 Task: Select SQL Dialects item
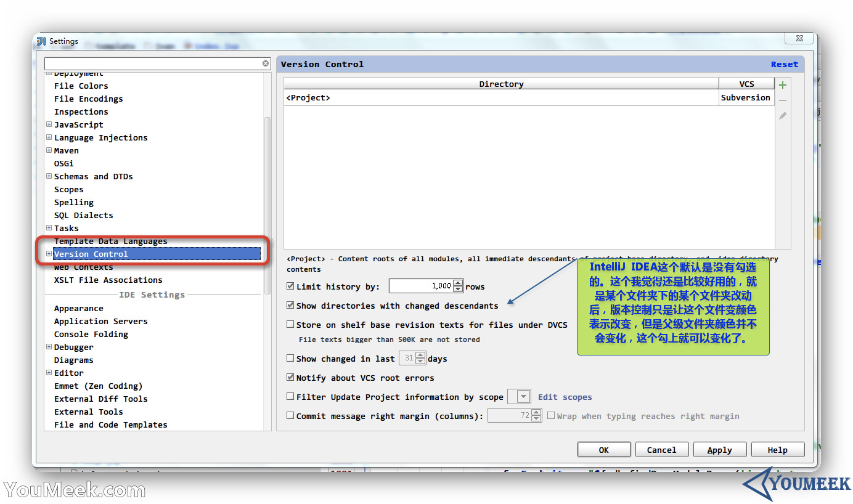point(83,215)
